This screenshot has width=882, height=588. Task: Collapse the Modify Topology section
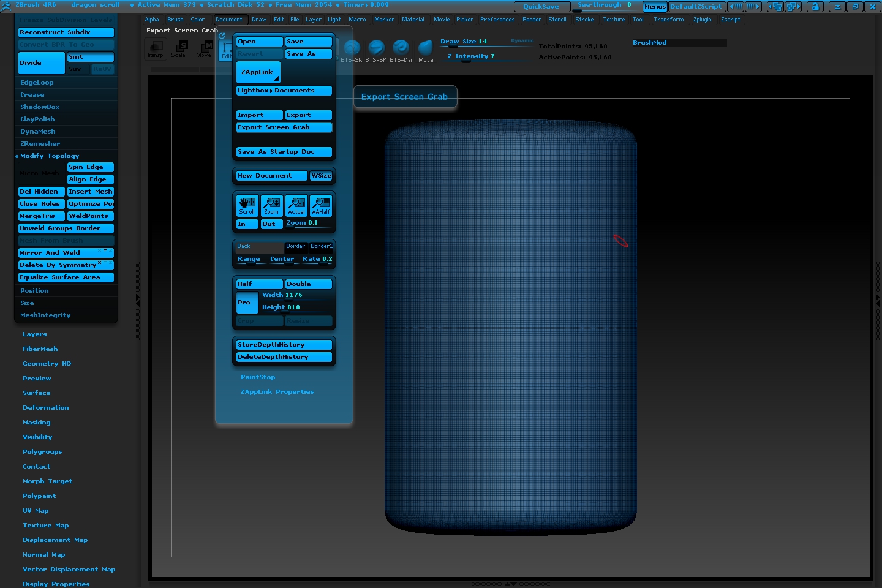(x=50, y=156)
